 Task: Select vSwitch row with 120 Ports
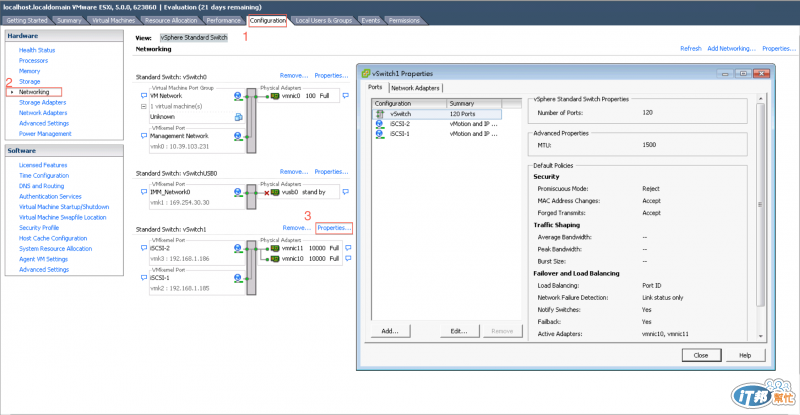(437, 114)
